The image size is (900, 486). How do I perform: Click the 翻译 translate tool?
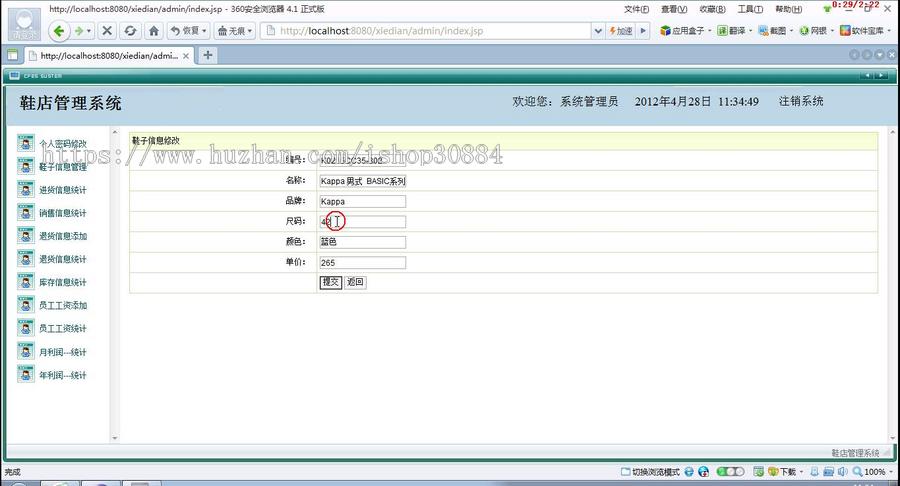click(734, 31)
